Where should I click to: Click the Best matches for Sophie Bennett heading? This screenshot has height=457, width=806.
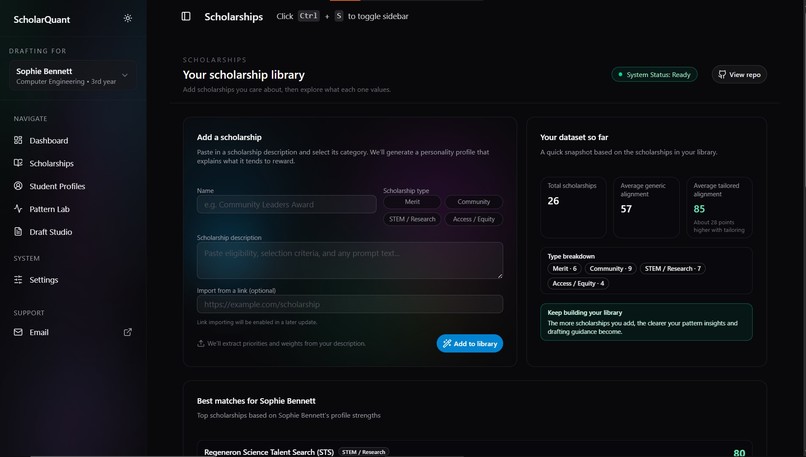[256, 401]
